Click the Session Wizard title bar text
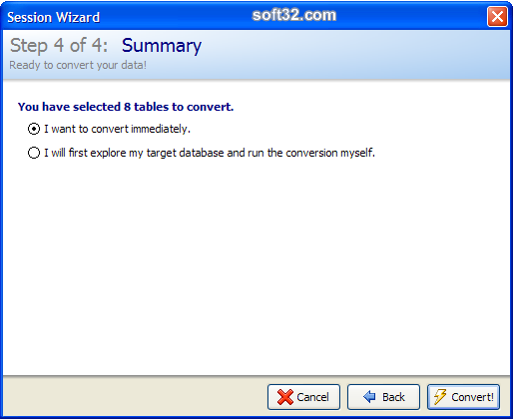 click(x=54, y=17)
